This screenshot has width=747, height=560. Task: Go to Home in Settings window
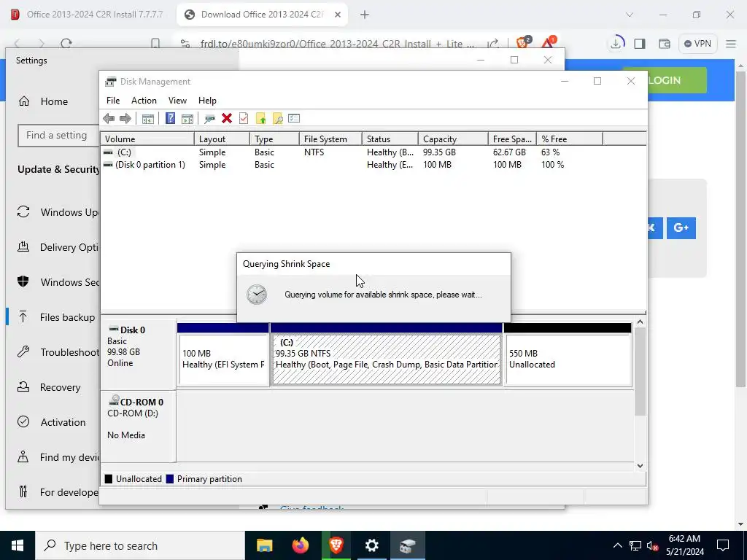pos(54,101)
